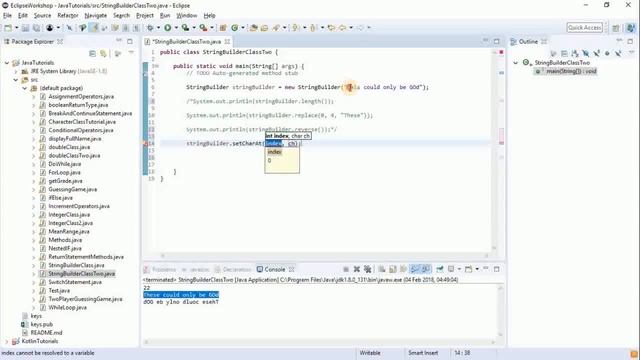Open GuessingGame.java in Package Explorer
Image resolution: width=640 pixels, height=360 pixels.
[73, 189]
